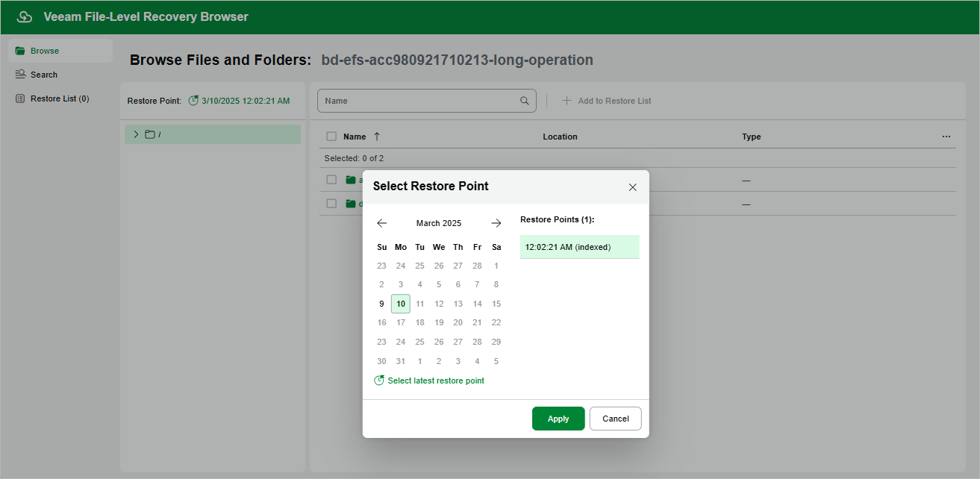Check the first folder row checkbox
This screenshot has width=980, height=479.
(331, 180)
